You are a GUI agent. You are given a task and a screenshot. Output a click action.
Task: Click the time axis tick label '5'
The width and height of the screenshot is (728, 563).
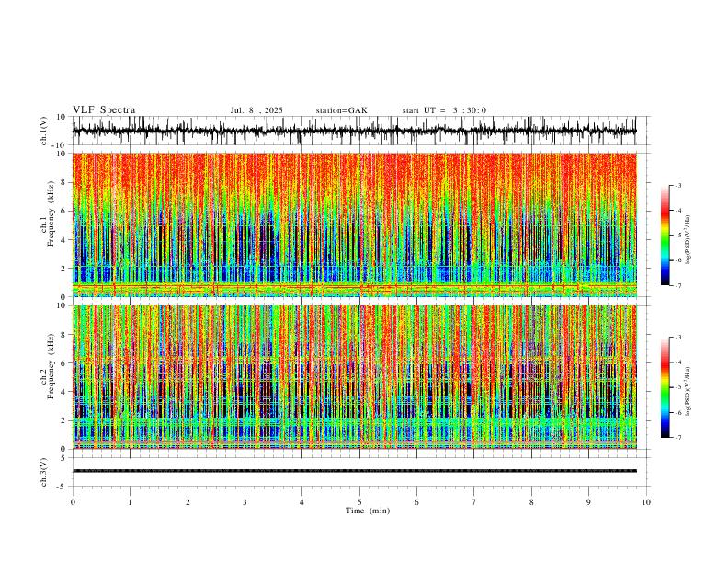coord(359,502)
